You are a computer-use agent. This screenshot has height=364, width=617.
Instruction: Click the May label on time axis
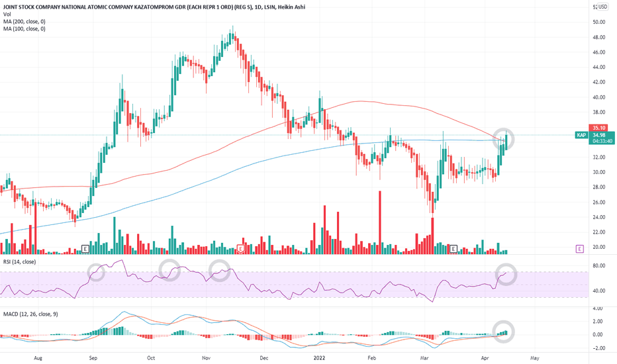click(x=534, y=358)
